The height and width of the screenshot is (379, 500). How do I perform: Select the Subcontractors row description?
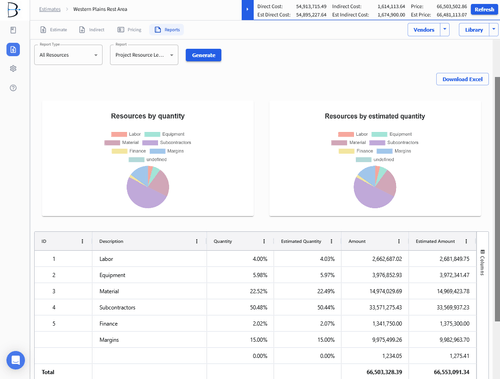click(117, 307)
